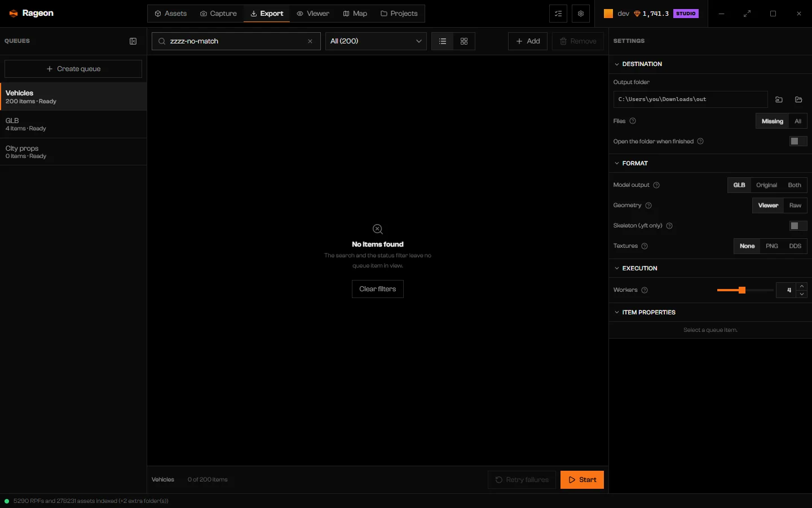This screenshot has width=812, height=508.
Task: Clear the search text with the X icon
Action: (x=310, y=41)
